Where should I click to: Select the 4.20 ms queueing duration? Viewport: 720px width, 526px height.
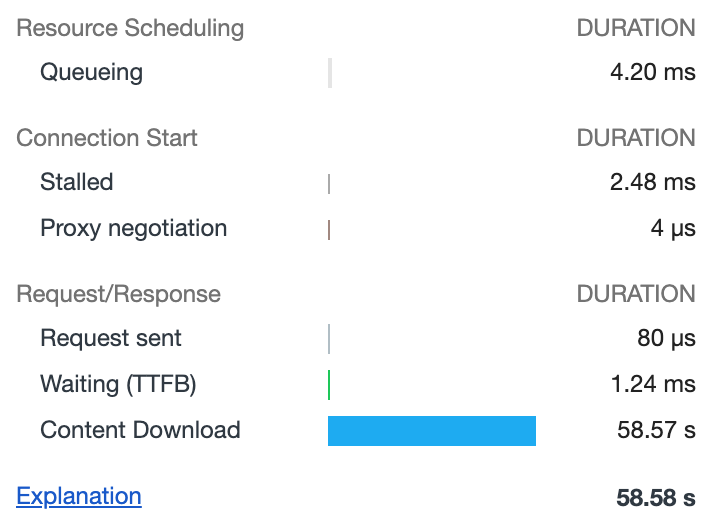click(652, 72)
